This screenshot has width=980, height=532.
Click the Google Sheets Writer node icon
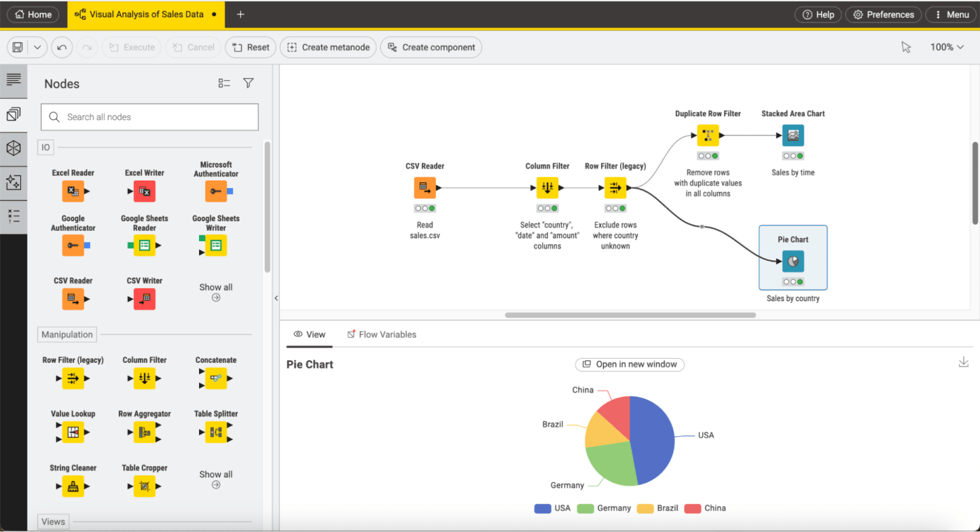point(216,246)
